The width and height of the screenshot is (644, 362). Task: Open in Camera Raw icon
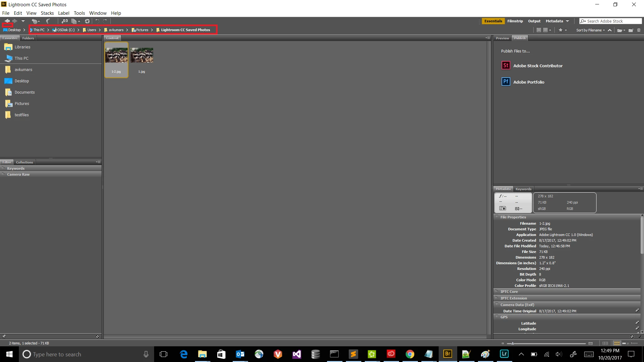(x=87, y=21)
